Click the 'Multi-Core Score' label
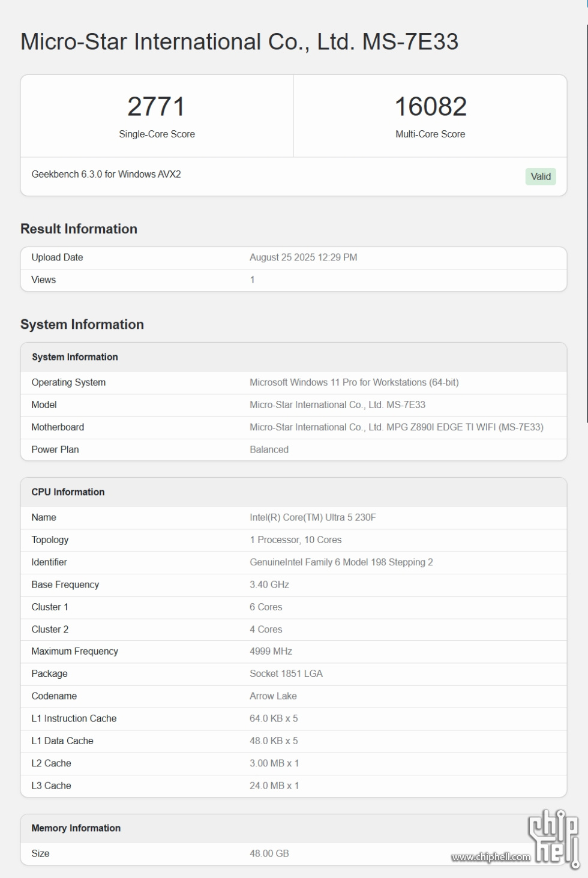Screen dimensions: 588x878 (430, 134)
